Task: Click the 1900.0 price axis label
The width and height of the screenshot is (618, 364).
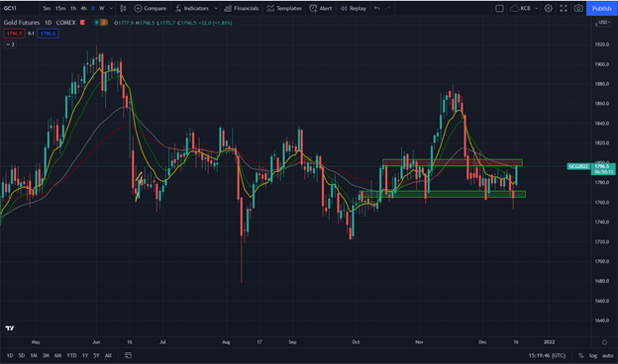Action: [x=602, y=64]
